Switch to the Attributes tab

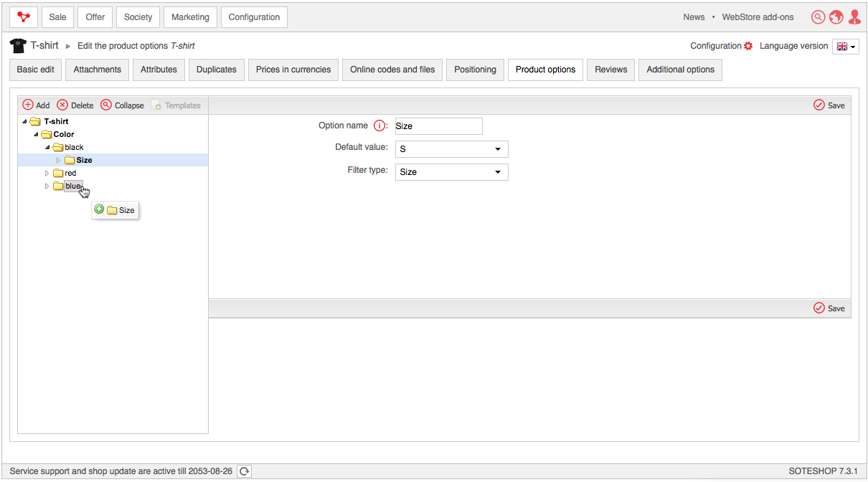click(159, 70)
